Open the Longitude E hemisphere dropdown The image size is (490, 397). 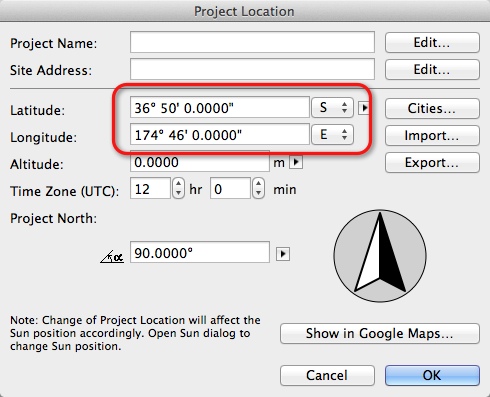click(x=332, y=134)
